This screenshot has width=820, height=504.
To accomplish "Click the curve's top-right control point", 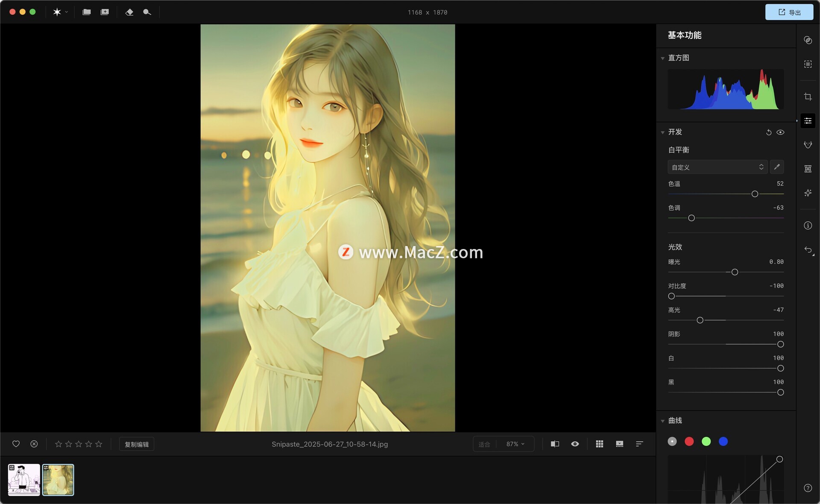I will click(779, 459).
